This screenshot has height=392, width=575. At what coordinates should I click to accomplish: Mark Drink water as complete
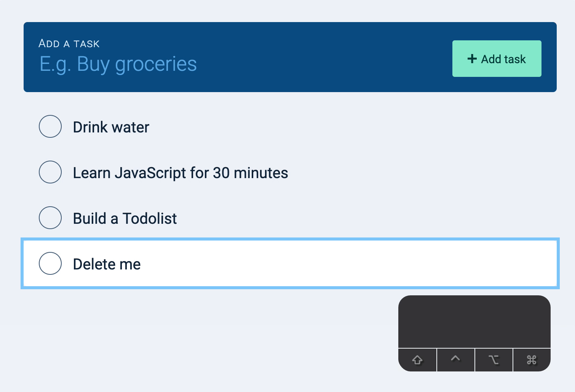pyautogui.click(x=50, y=126)
